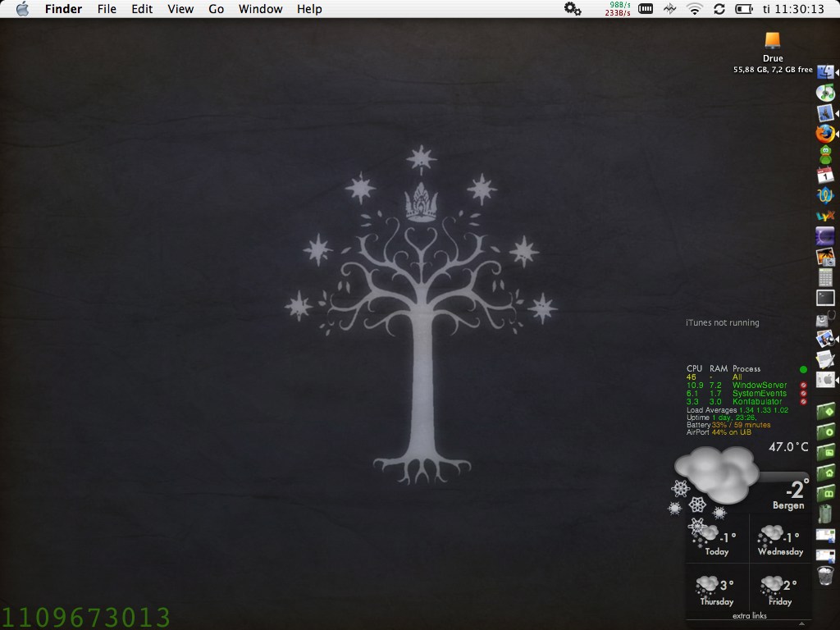Open the View menu
The height and width of the screenshot is (630, 840).
[x=180, y=9]
